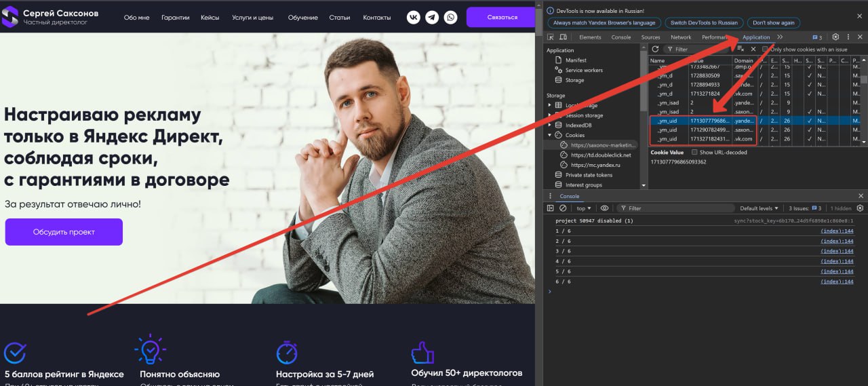Open the WhatsApp icon in site header
Image resolution: width=868 pixels, height=386 pixels.
(x=451, y=18)
